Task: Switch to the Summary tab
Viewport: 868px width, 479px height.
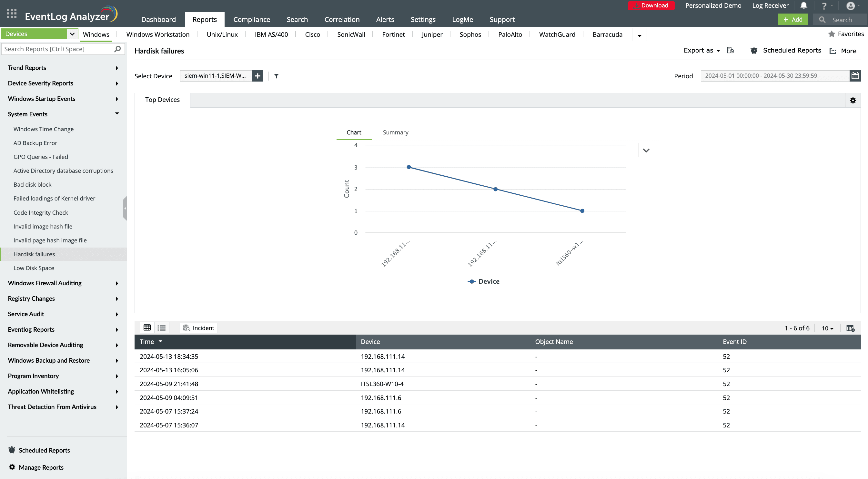Action: [x=395, y=132]
